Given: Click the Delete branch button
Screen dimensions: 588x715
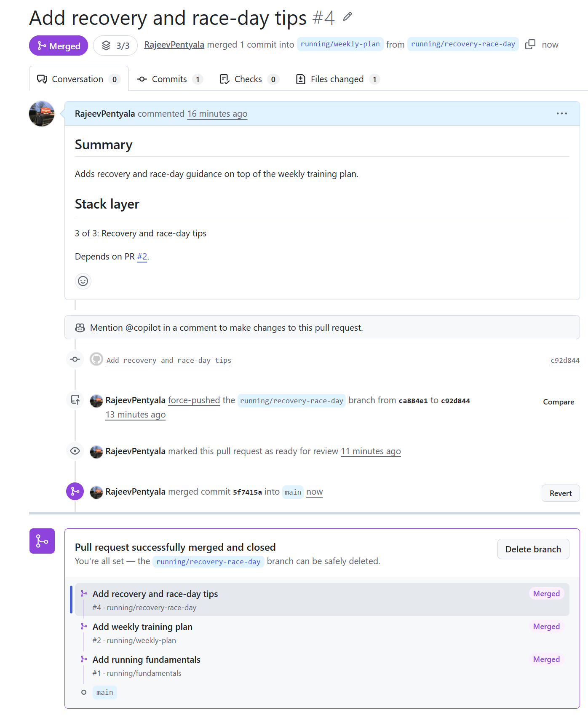Looking at the screenshot, I should tap(533, 549).
